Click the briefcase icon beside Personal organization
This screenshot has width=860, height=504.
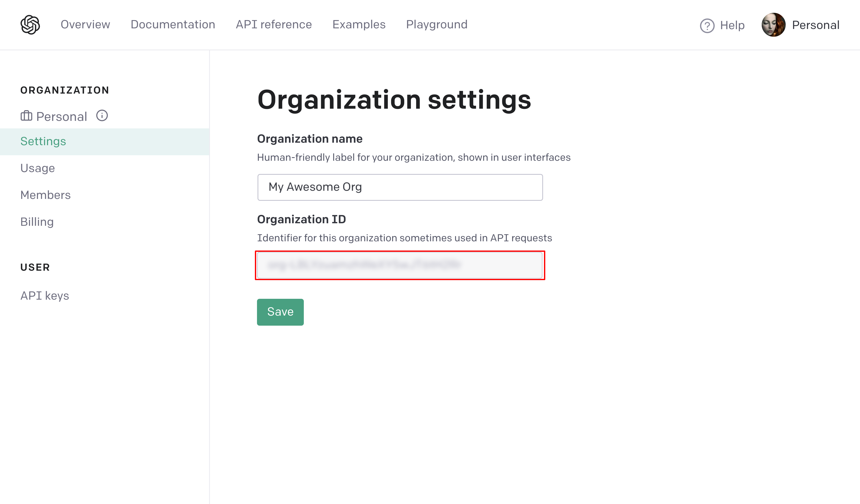pos(26,116)
